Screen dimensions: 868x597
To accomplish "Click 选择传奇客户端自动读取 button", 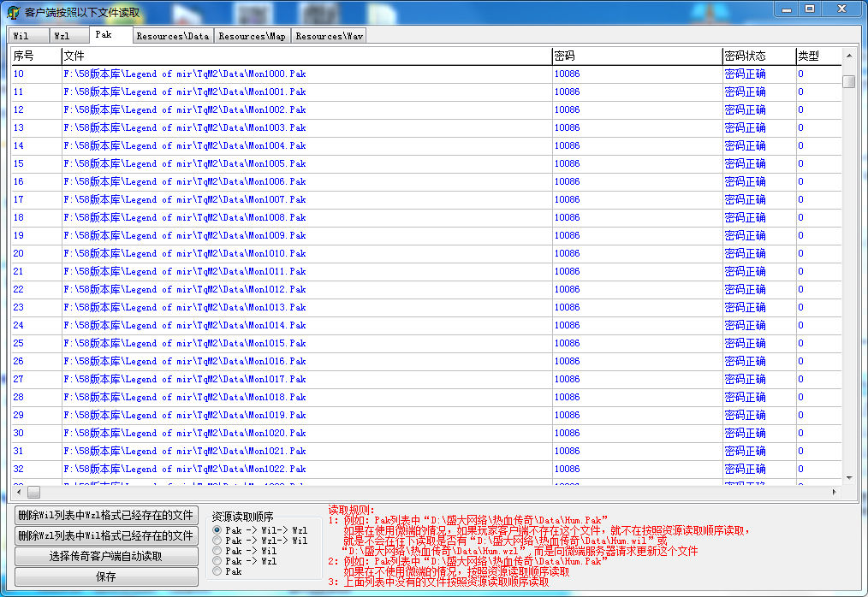I will coord(106,557).
